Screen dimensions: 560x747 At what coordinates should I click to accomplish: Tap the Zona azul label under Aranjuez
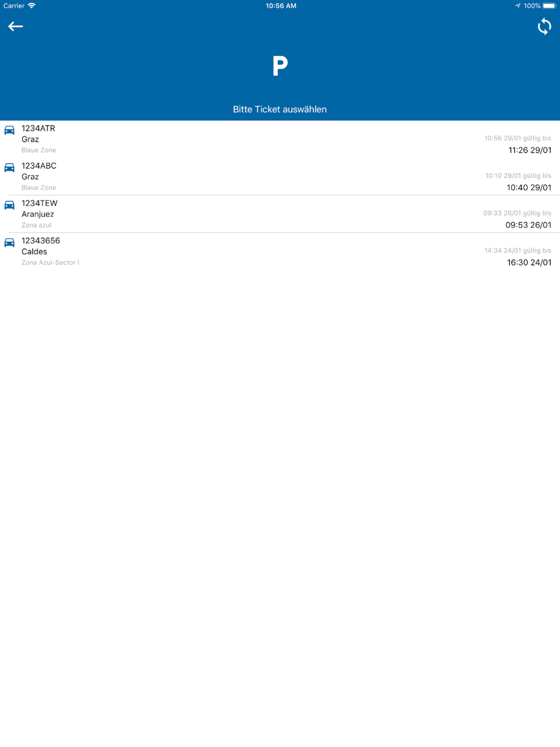[x=36, y=225]
